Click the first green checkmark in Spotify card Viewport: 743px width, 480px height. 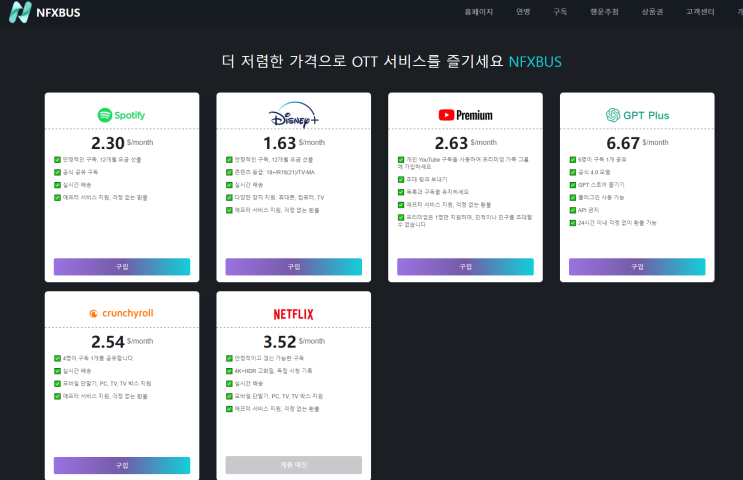(x=57, y=160)
